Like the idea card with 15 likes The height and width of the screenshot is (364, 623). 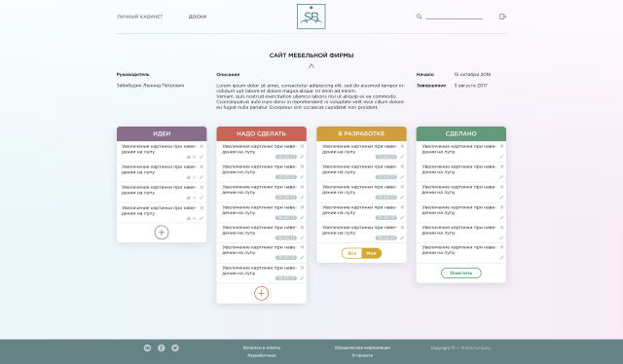(189, 218)
